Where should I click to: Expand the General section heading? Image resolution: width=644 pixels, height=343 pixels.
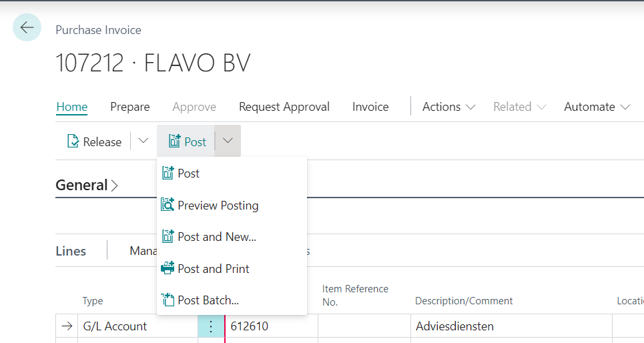click(87, 185)
